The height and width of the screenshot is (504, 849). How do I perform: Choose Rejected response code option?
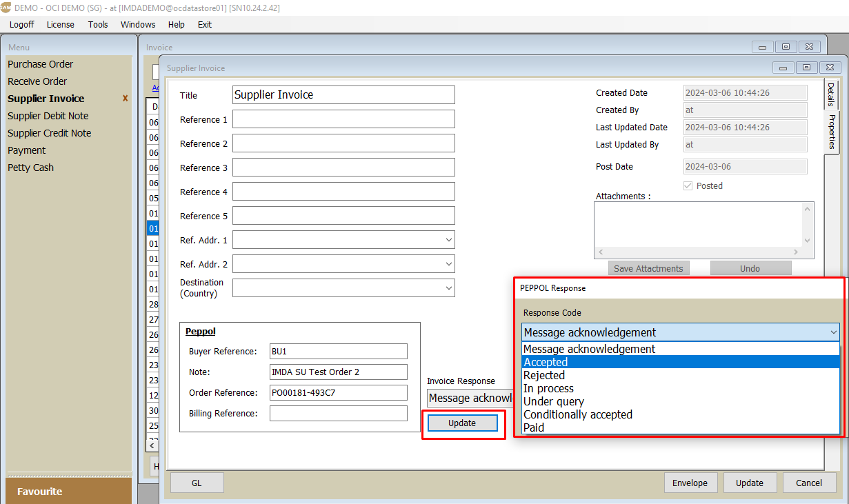coord(544,375)
